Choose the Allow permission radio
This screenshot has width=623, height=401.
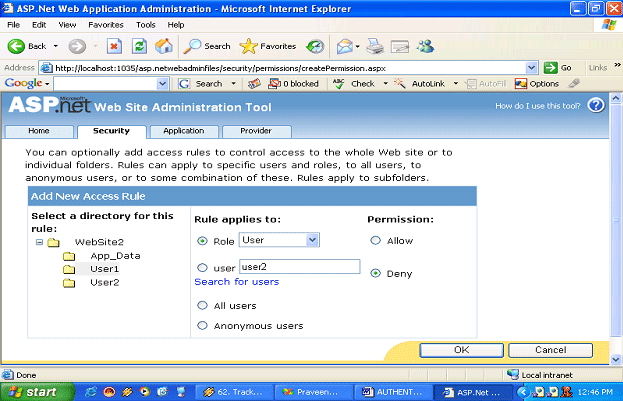click(375, 240)
